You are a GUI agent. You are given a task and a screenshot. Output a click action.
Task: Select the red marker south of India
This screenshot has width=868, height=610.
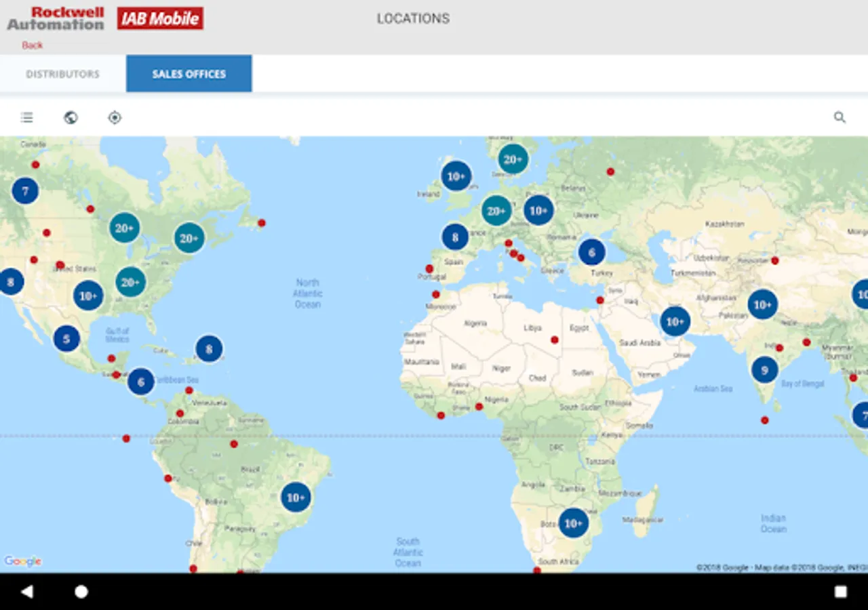[x=765, y=420]
